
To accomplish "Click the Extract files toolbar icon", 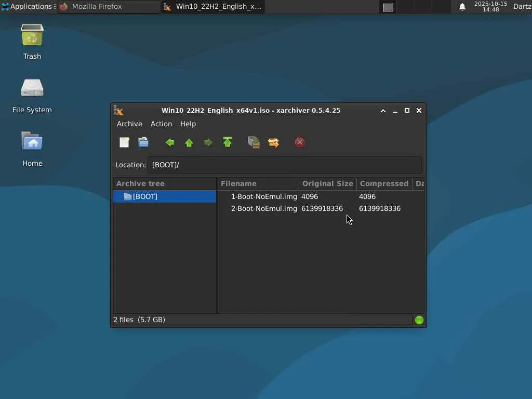I will (273, 142).
